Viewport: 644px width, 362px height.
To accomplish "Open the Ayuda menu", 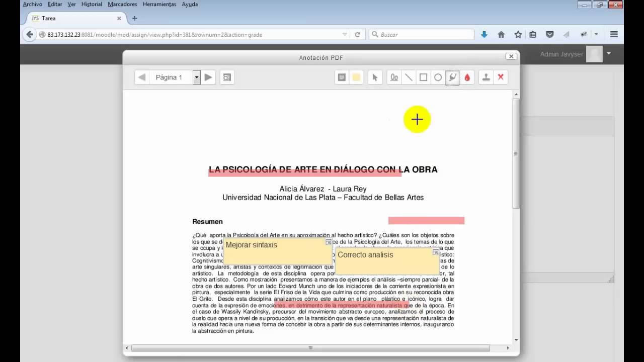I will click(x=190, y=4).
